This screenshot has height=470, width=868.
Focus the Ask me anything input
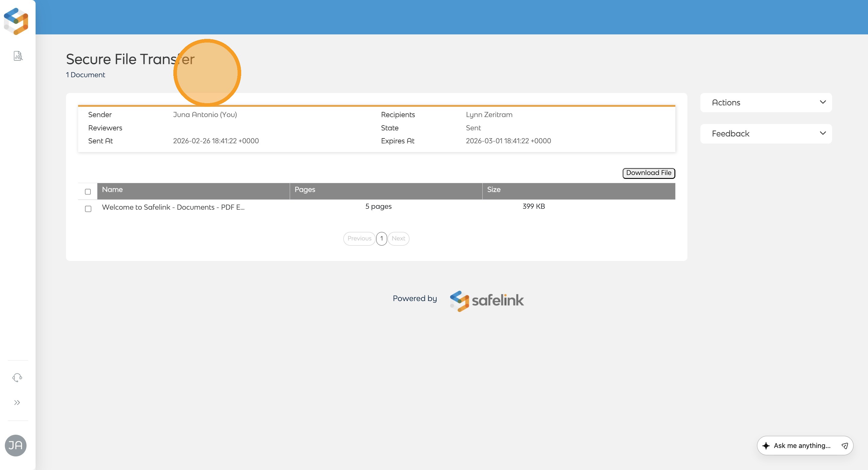pyautogui.click(x=802, y=446)
